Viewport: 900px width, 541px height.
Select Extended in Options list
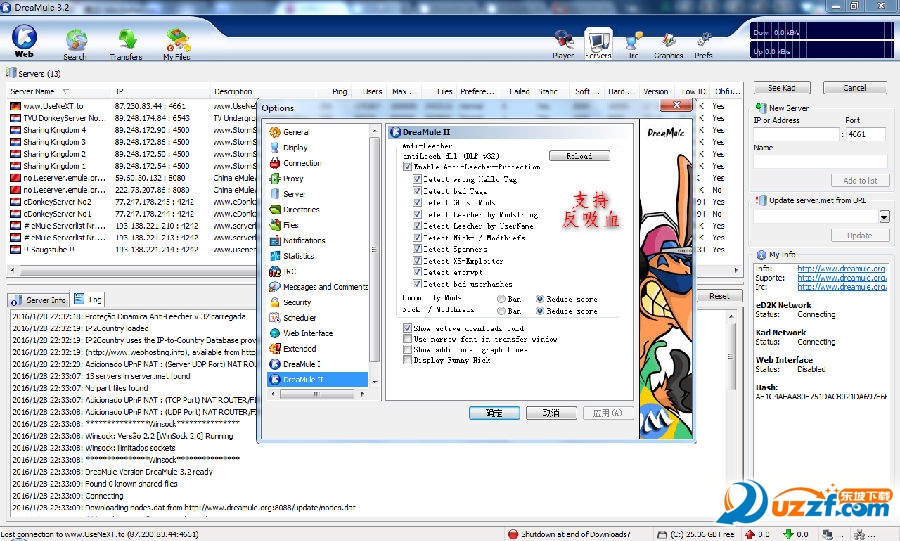293,349
